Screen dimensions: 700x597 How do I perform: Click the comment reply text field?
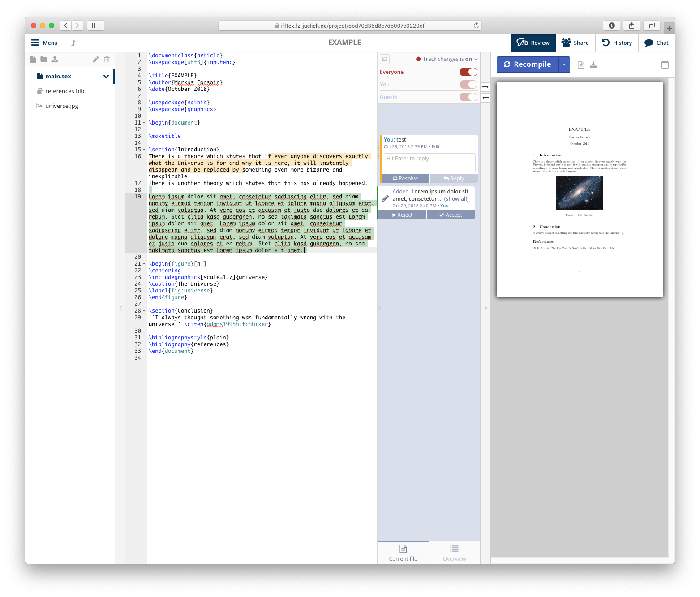tap(429, 162)
